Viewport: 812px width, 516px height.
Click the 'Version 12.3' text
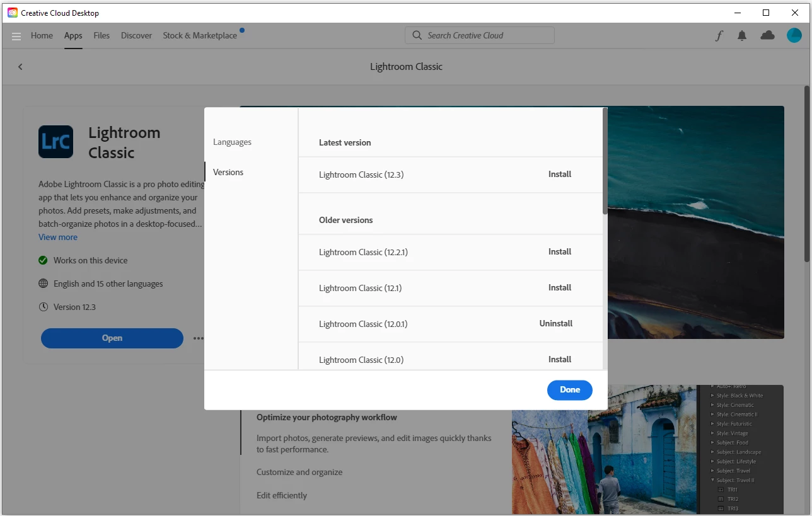[x=74, y=307]
